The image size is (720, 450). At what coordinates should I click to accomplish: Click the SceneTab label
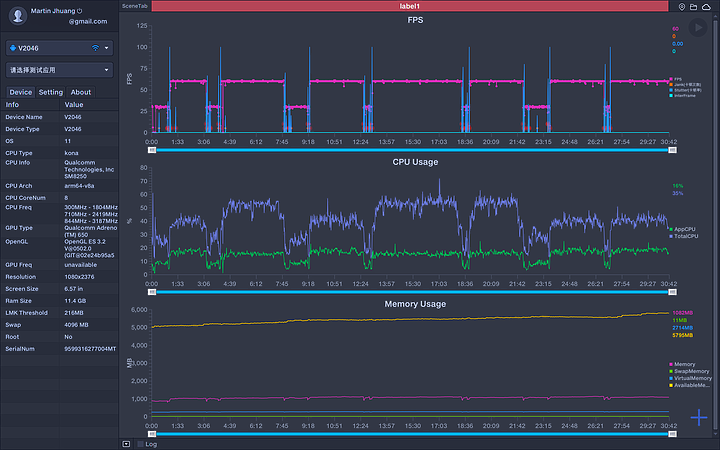coord(135,6)
